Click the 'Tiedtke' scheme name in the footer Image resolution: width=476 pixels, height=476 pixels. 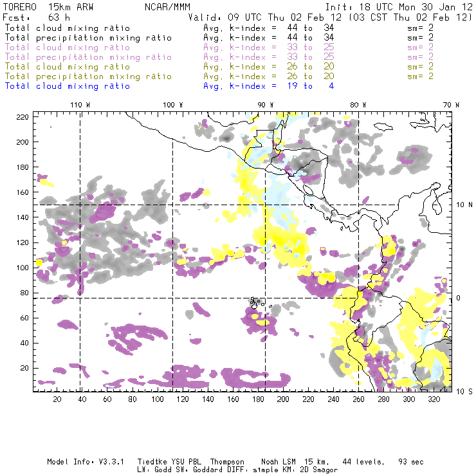point(152,462)
